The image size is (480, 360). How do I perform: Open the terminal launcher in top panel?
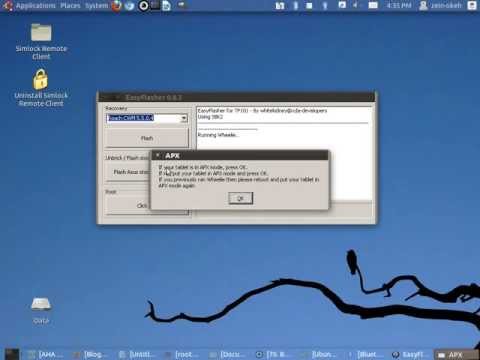[155, 5]
